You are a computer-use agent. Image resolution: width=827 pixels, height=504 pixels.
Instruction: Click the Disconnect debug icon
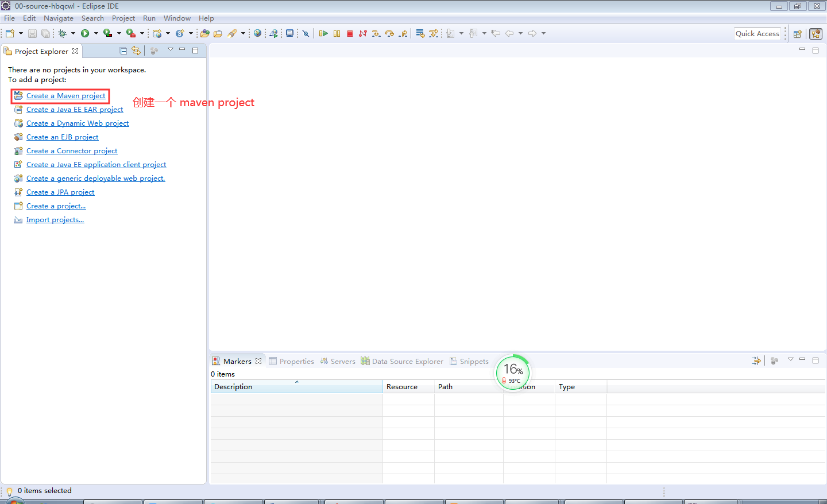[363, 33]
